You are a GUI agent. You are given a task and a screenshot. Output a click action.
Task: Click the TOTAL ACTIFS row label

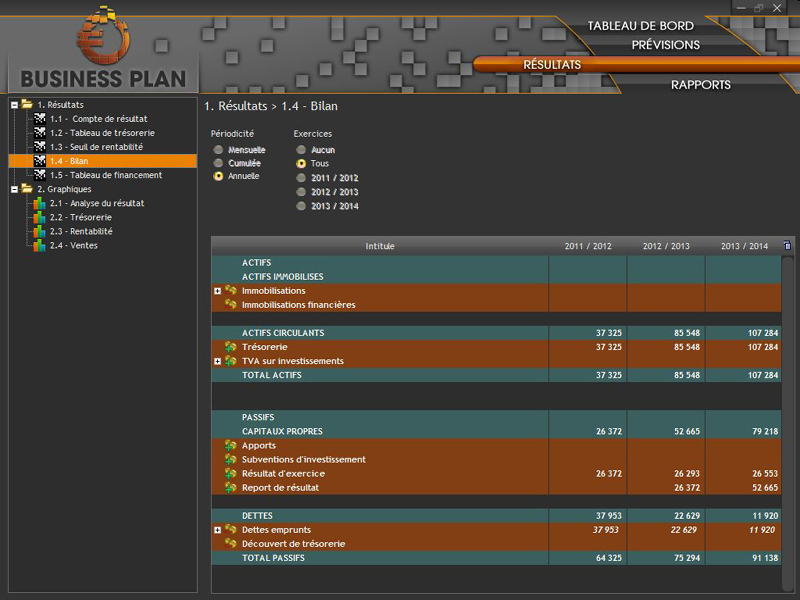[x=271, y=375]
